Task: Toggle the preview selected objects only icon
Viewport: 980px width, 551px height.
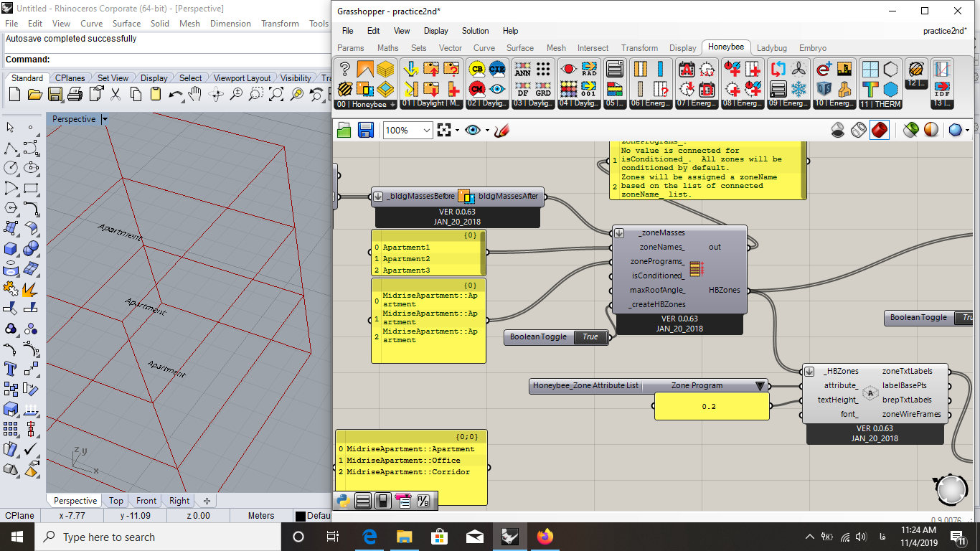Action: tap(910, 130)
